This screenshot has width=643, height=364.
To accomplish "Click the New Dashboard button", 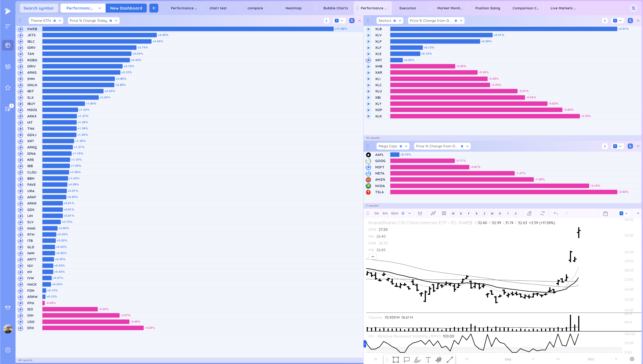I will pyautogui.click(x=126, y=8).
